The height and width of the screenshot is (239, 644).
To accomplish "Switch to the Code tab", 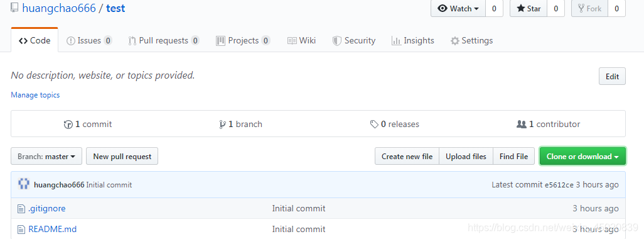I will [35, 40].
